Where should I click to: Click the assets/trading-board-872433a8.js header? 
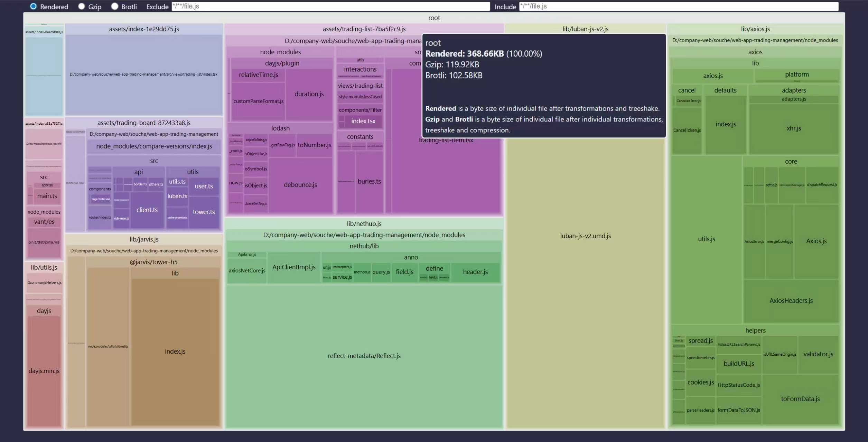[144, 123]
